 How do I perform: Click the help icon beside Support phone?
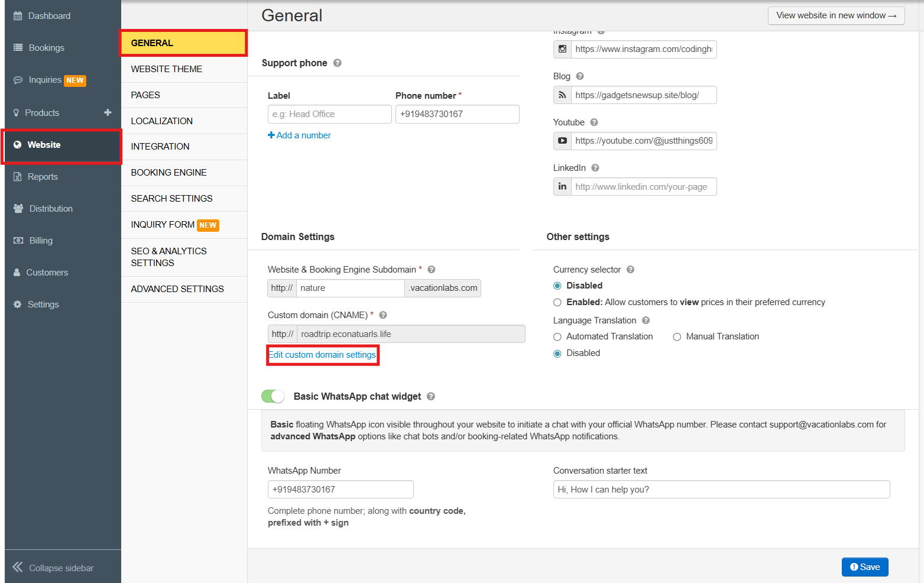point(337,63)
